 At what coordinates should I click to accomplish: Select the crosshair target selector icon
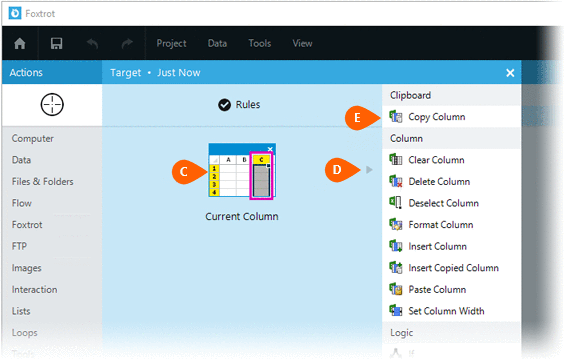point(52,105)
